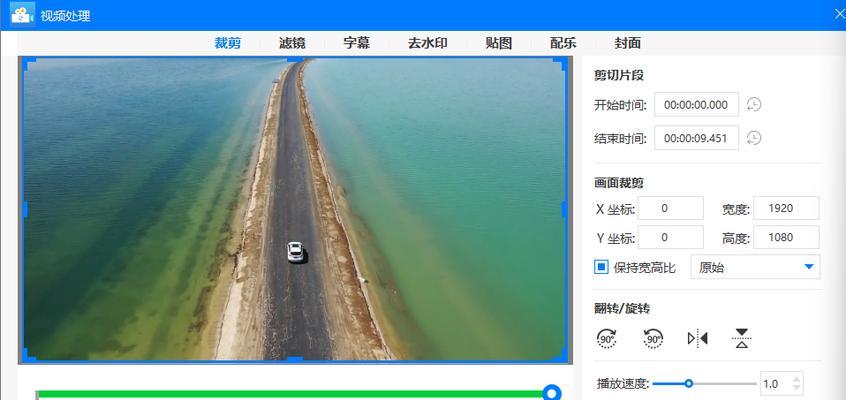Open the 贴图 tab

(x=499, y=43)
